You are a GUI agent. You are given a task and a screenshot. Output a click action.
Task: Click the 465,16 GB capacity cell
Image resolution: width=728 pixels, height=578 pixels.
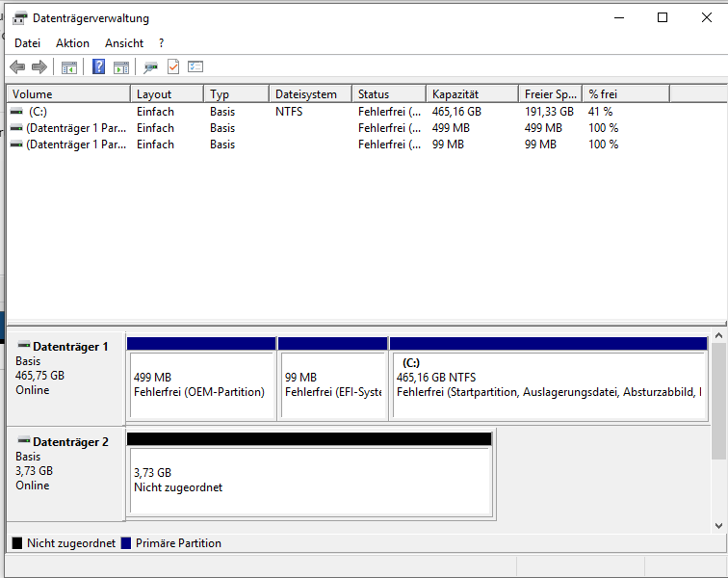pyautogui.click(x=456, y=112)
